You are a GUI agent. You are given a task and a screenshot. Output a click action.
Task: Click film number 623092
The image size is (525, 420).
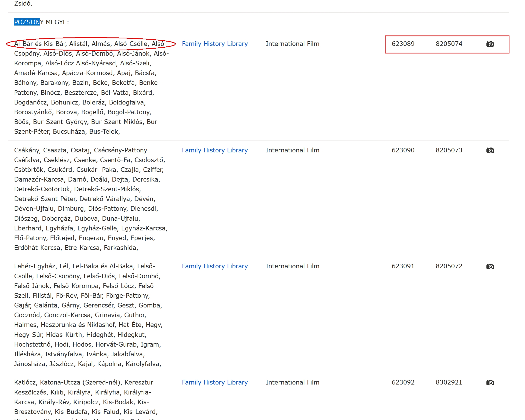[403, 382]
